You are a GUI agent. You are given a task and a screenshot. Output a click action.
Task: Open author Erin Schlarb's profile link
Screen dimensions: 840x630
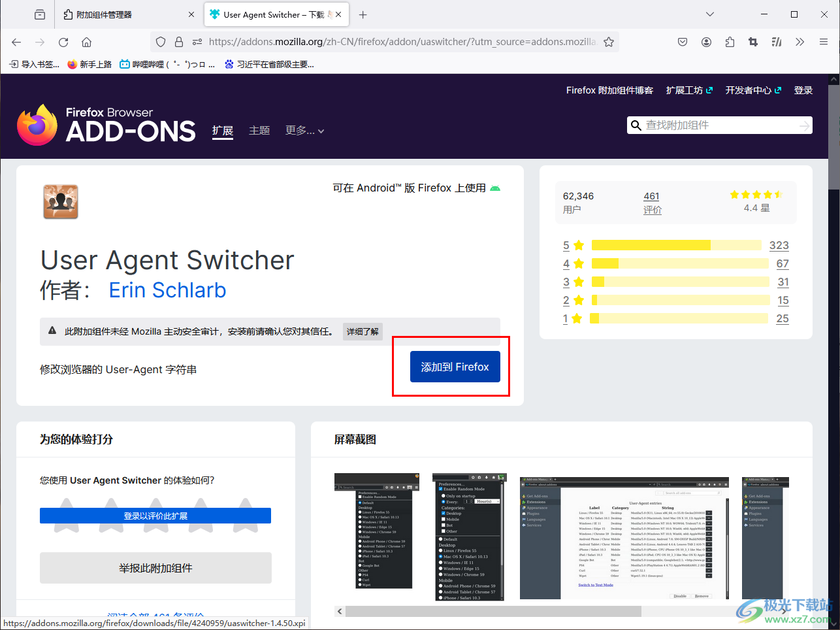click(167, 290)
